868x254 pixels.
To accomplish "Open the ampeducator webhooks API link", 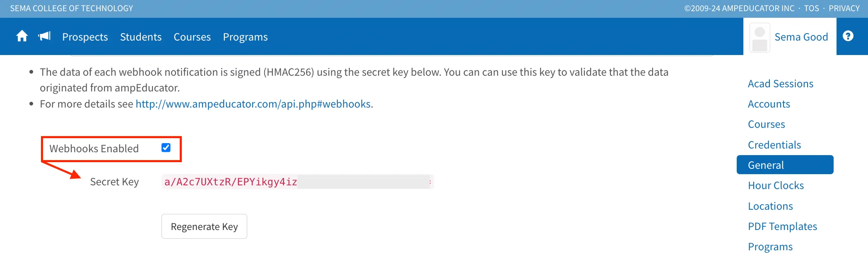I will click(253, 104).
